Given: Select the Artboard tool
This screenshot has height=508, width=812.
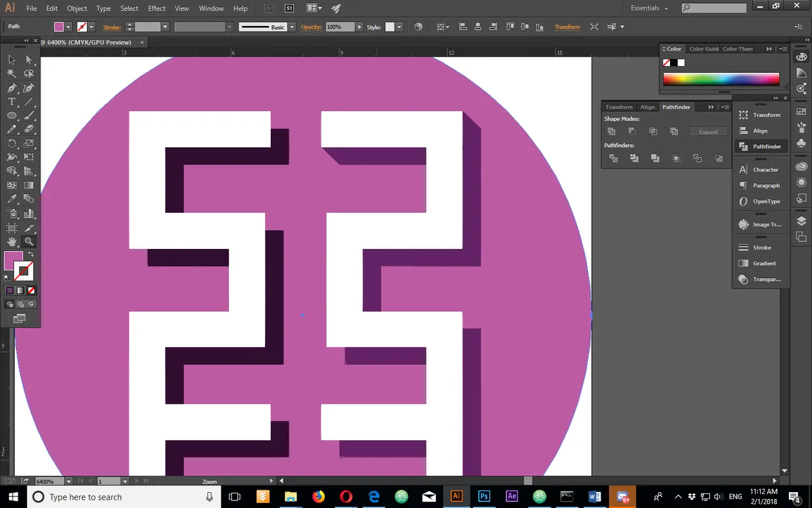Looking at the screenshot, I should click(x=11, y=227).
